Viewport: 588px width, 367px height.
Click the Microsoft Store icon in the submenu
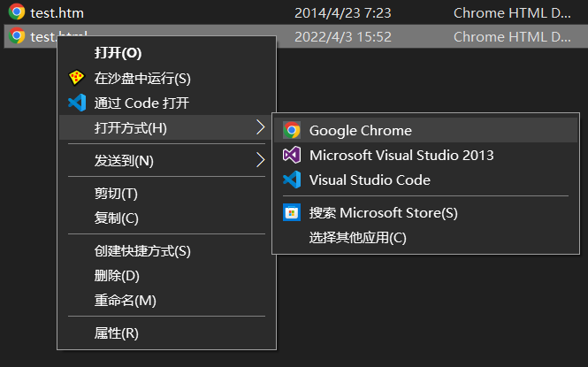tap(292, 213)
